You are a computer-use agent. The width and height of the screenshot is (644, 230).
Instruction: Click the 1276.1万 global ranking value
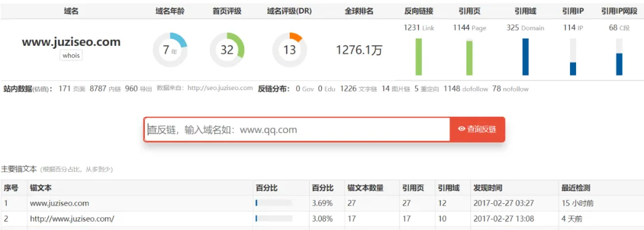coord(359,50)
